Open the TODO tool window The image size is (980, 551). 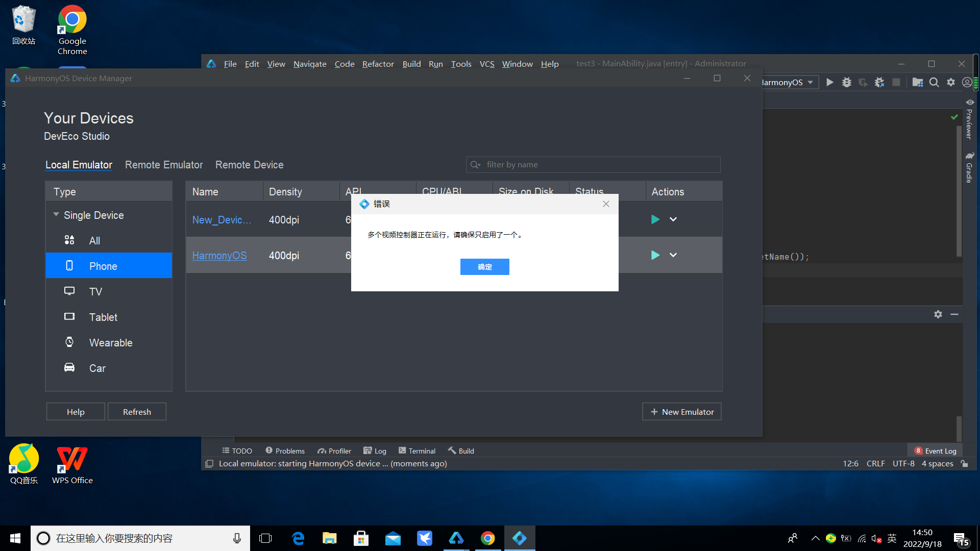237,450
